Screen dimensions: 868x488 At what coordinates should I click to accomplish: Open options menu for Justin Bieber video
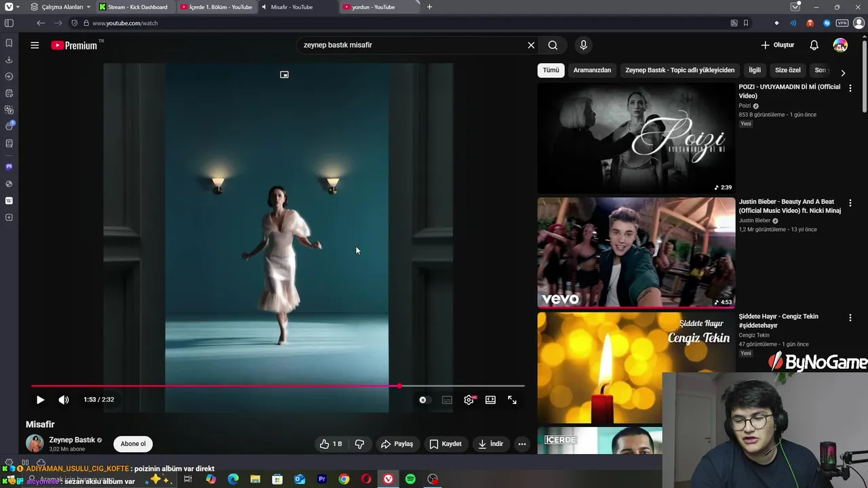coord(850,203)
